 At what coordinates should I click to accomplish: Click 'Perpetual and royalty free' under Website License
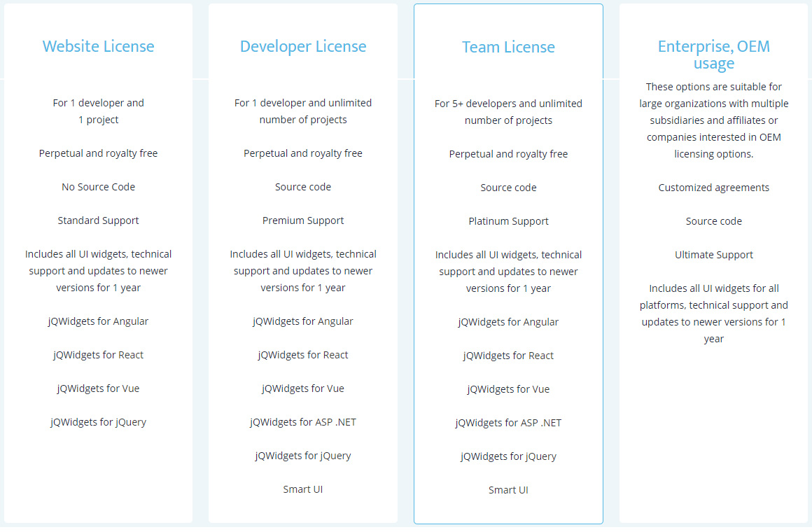pyautogui.click(x=99, y=153)
